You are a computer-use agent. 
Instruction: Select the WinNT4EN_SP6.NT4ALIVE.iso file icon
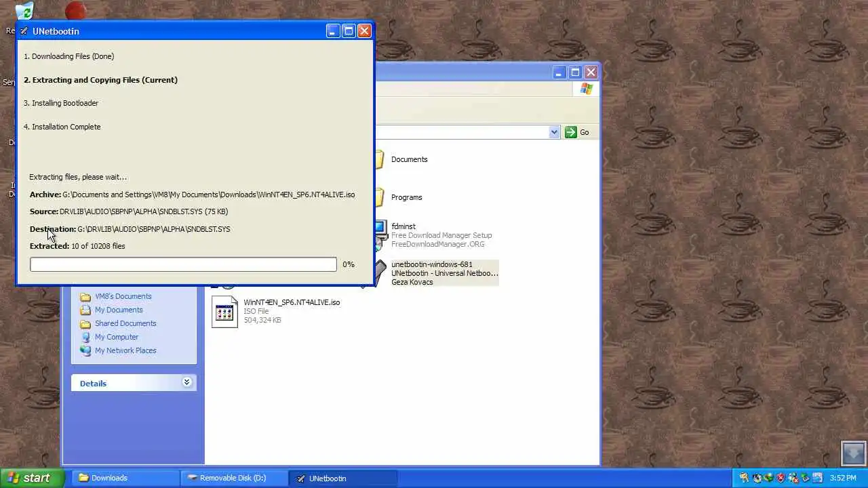click(224, 312)
